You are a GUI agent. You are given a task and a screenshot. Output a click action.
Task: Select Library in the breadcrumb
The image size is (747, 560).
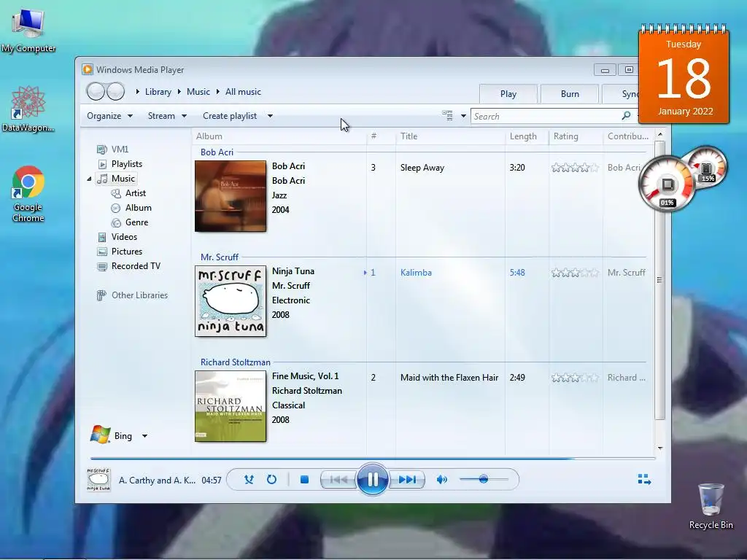(x=158, y=92)
